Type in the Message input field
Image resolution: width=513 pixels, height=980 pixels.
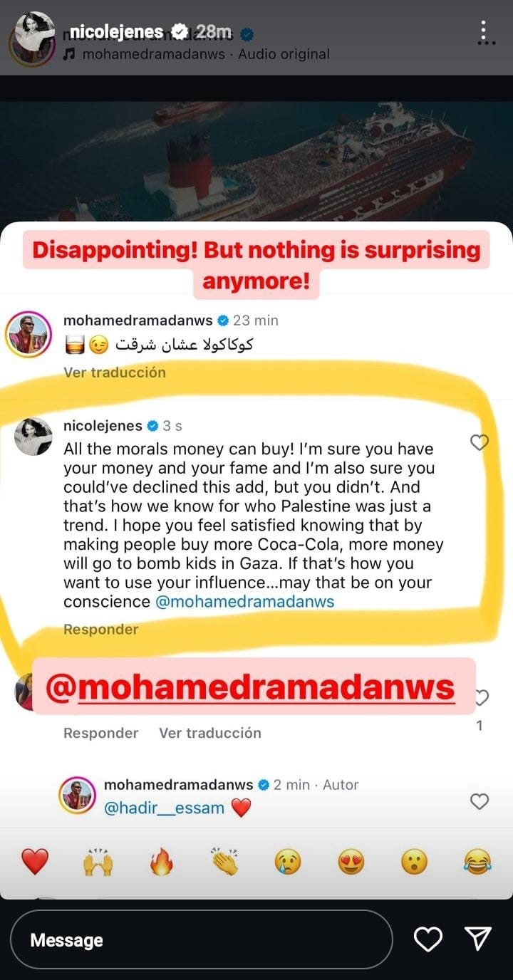click(201, 939)
